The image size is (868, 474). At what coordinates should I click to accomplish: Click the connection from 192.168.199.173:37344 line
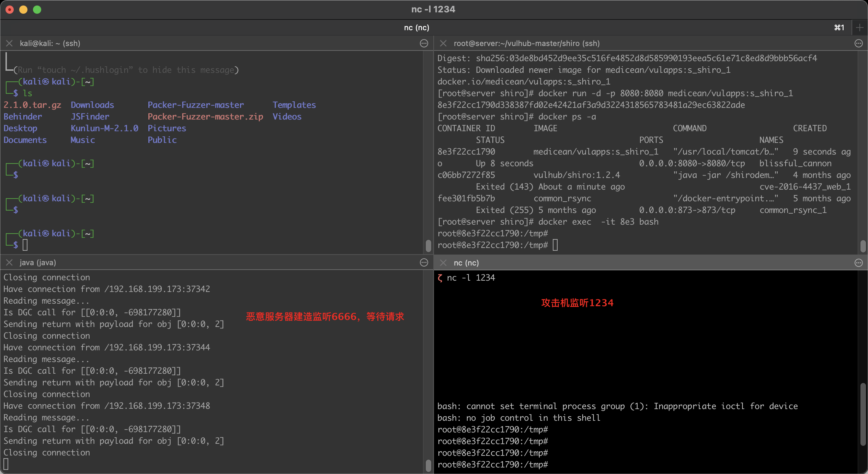[107, 347]
